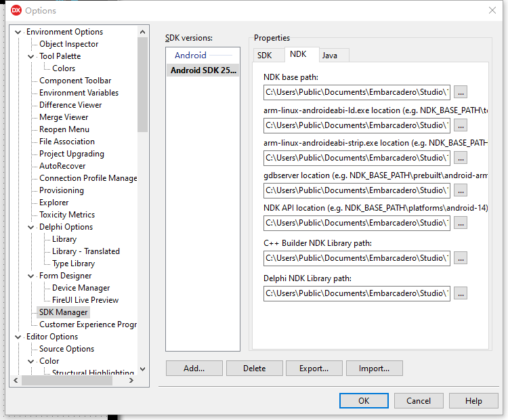This screenshot has height=420, width=508.
Task: Click the tree's scroll up arrow
Action: pyautogui.click(x=142, y=32)
